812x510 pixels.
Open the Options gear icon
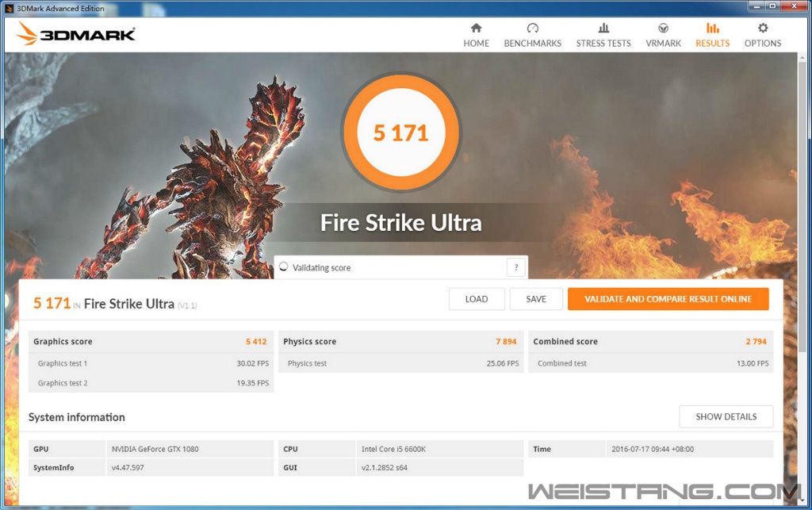pyautogui.click(x=763, y=28)
